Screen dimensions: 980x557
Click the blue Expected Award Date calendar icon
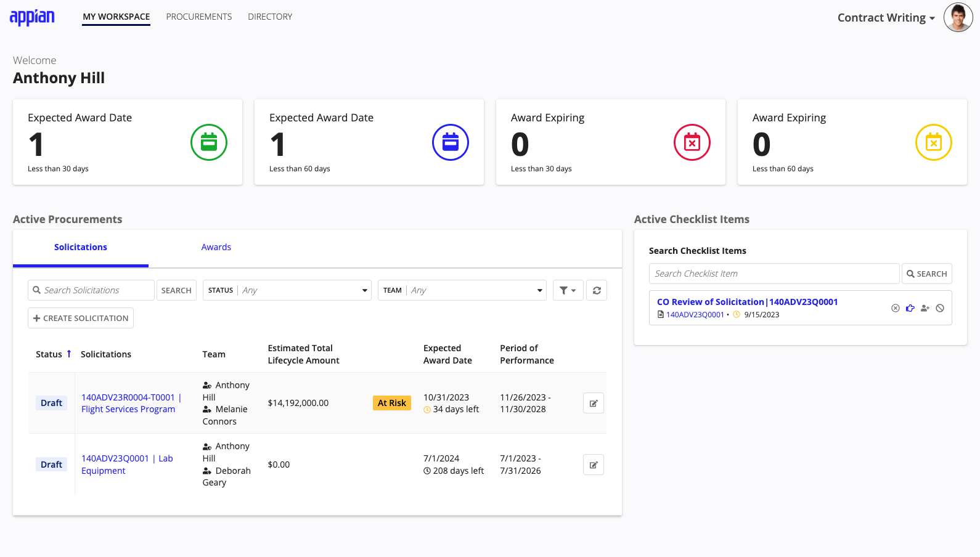tap(451, 142)
